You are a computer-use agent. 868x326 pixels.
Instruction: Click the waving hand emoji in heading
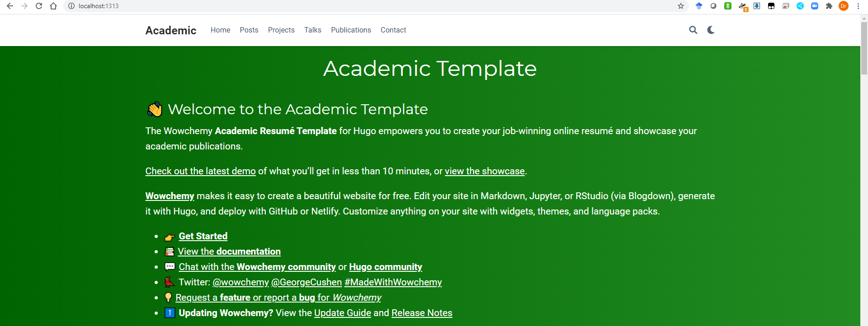[x=155, y=109]
